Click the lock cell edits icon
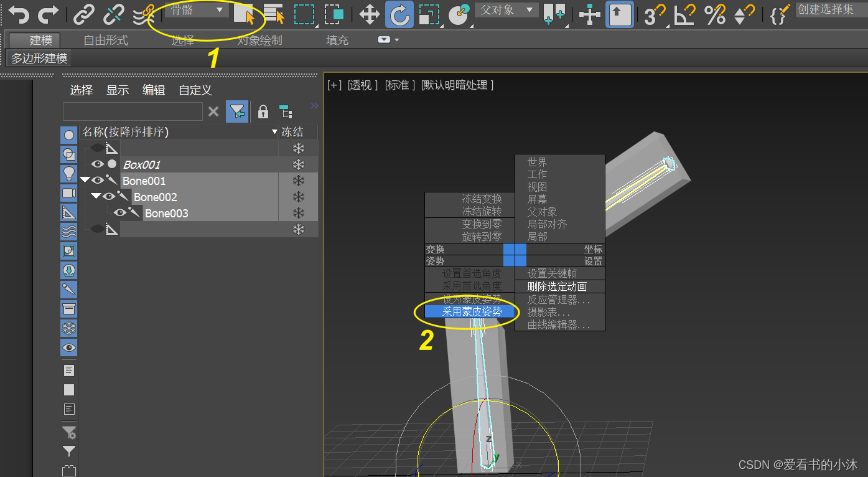The height and width of the screenshot is (477, 868). pos(263,112)
